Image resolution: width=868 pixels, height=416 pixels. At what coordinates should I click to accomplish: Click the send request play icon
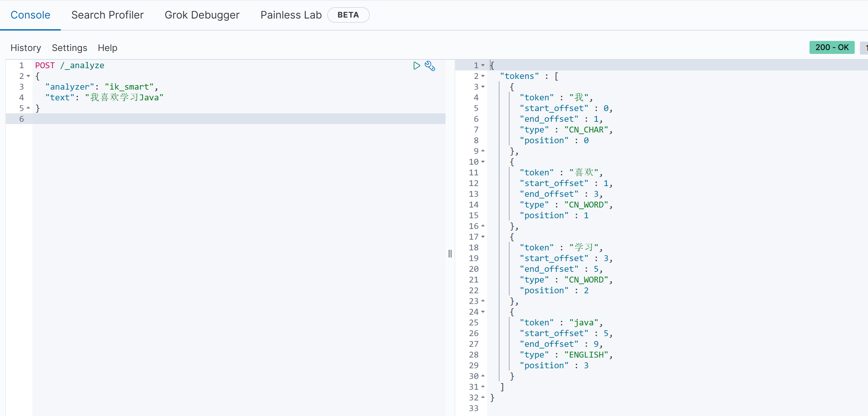coord(417,65)
